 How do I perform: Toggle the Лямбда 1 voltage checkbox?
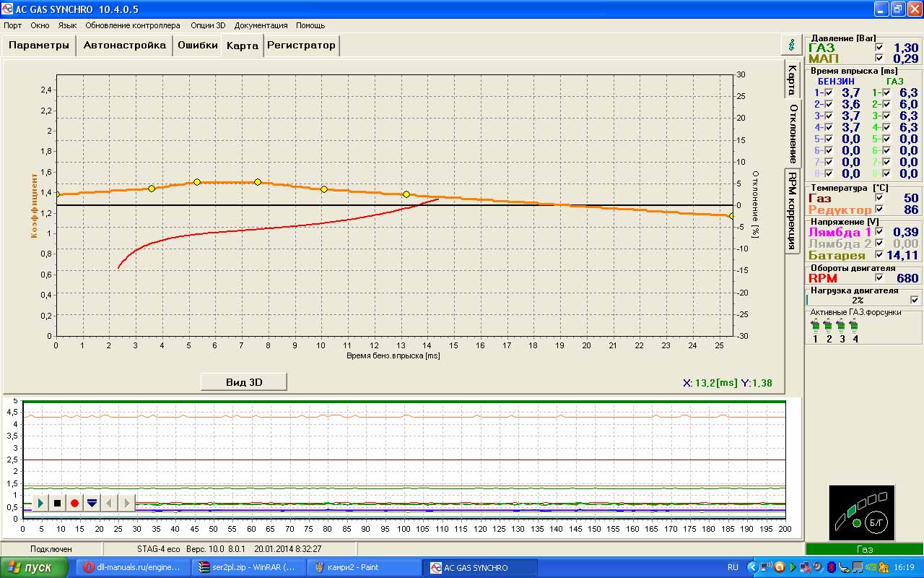click(x=879, y=232)
